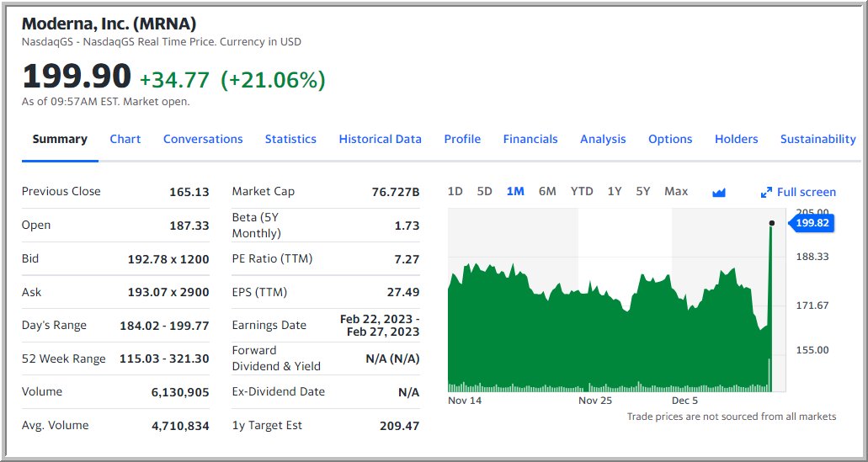The height and width of the screenshot is (462, 868).
Task: Click the 1y Target Est value 209.47
Action: (400, 426)
